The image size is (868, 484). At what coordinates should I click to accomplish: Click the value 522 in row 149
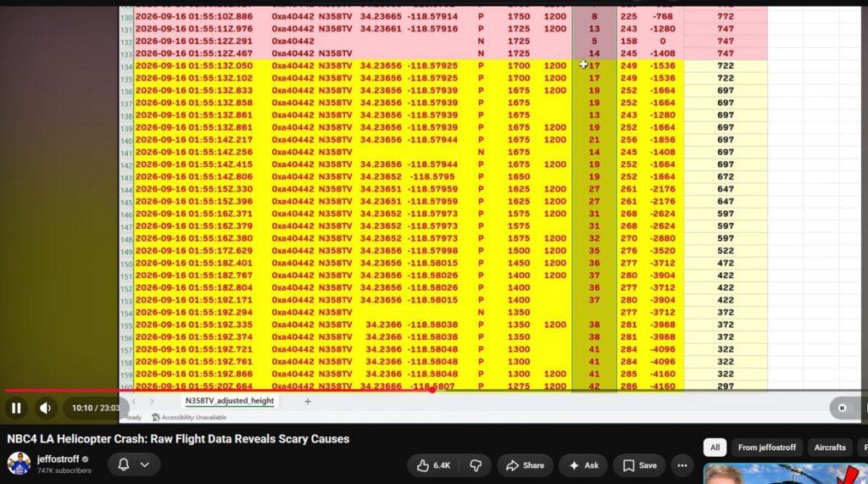[x=726, y=250]
